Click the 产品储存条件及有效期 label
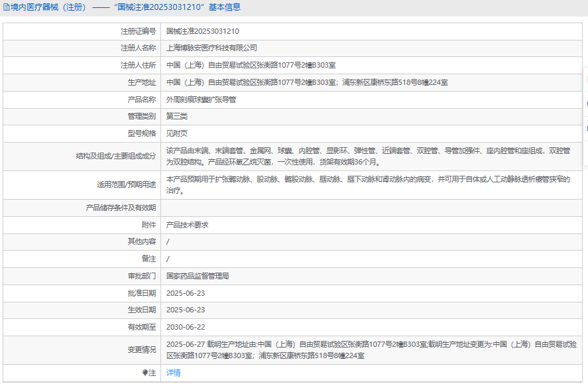 [121, 208]
